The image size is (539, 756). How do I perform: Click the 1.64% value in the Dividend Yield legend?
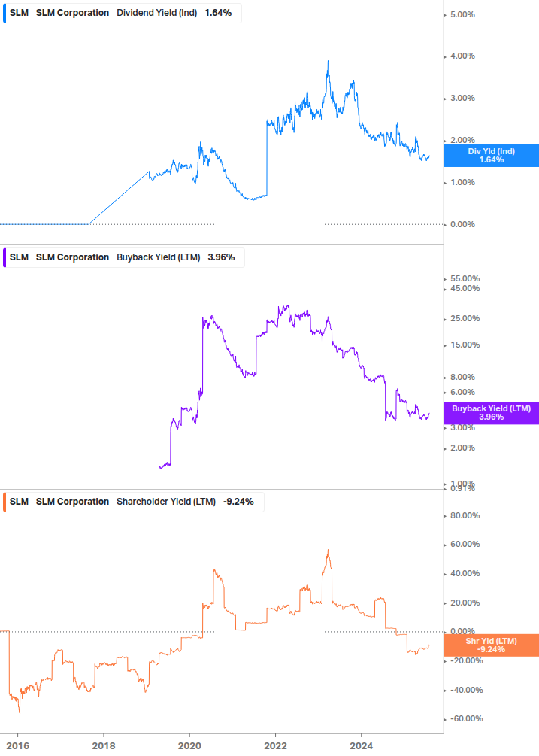point(218,13)
